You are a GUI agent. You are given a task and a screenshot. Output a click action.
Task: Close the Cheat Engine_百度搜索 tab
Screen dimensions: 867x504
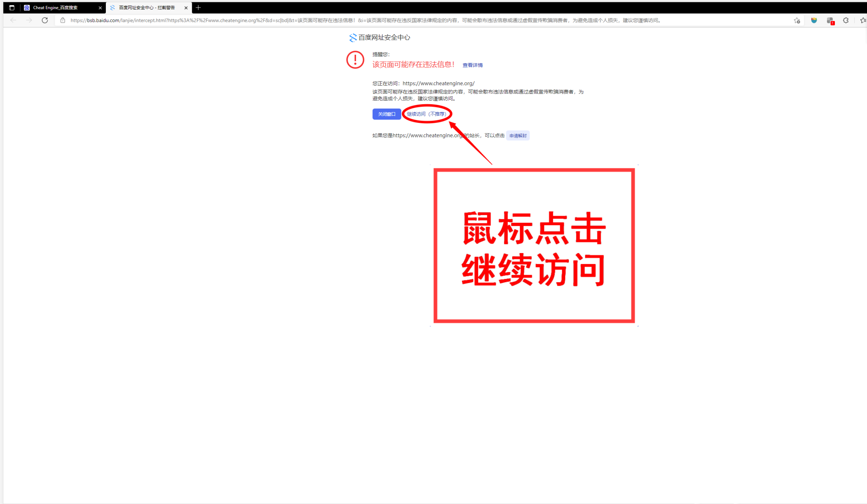pos(100,8)
